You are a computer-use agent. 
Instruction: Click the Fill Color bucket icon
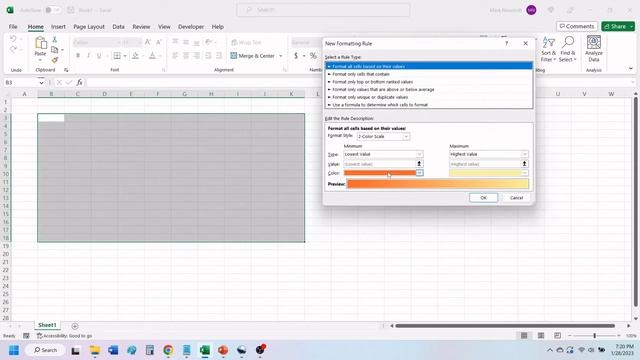point(136,56)
